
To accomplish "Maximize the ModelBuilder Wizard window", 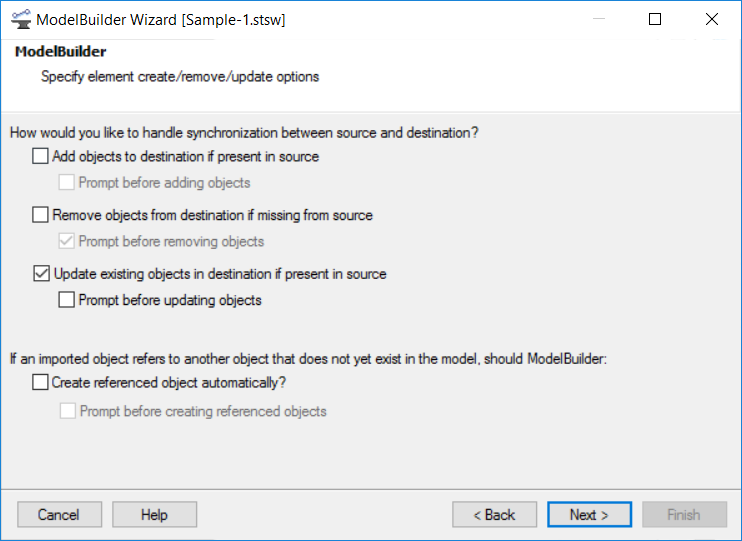I will 655,19.
